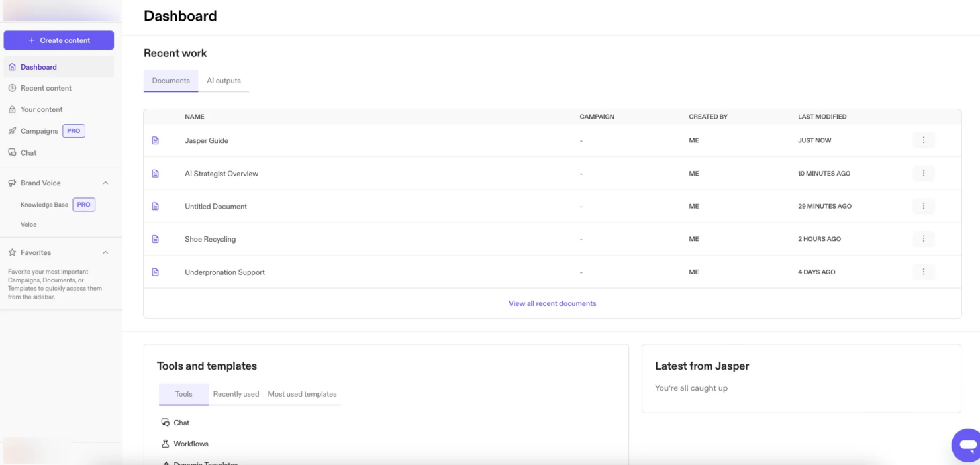Click the Campaigns rocket icon
Image resolution: width=980 pixels, height=465 pixels.
pyautogui.click(x=11, y=130)
